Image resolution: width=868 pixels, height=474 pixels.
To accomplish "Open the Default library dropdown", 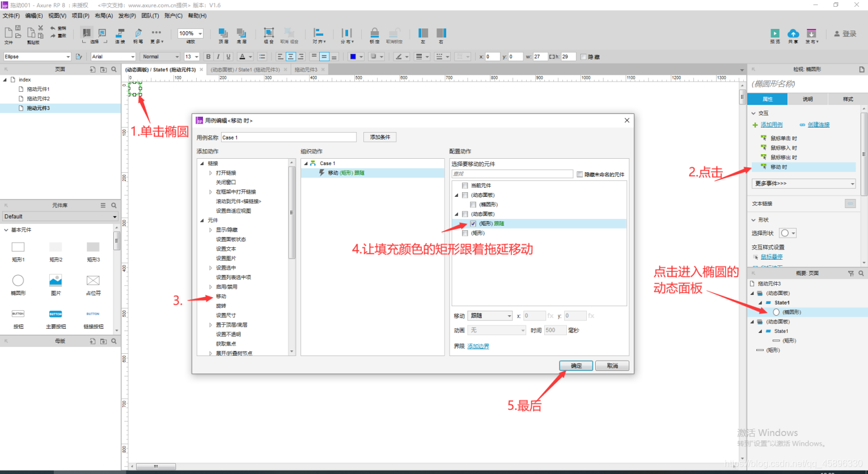I will click(x=60, y=217).
